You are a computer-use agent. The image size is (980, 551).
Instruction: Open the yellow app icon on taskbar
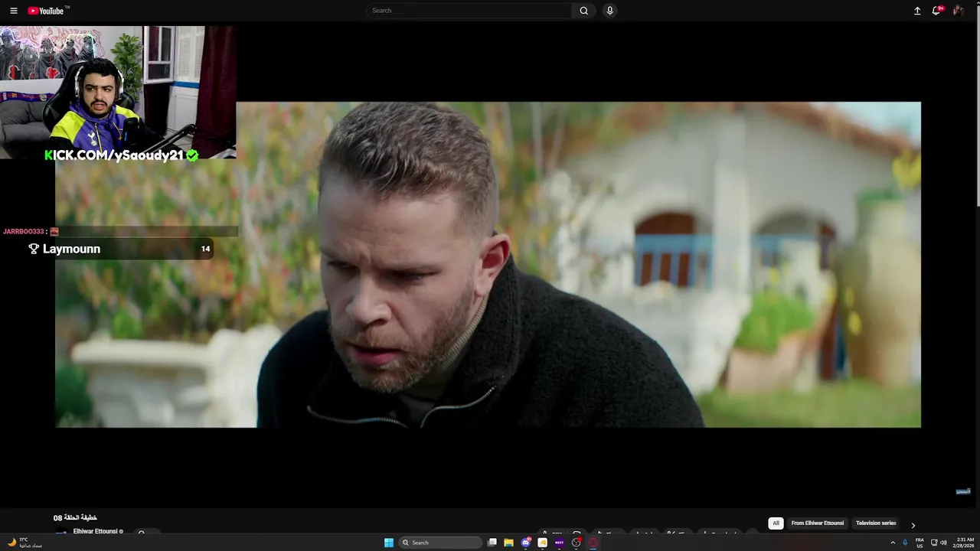click(x=542, y=543)
